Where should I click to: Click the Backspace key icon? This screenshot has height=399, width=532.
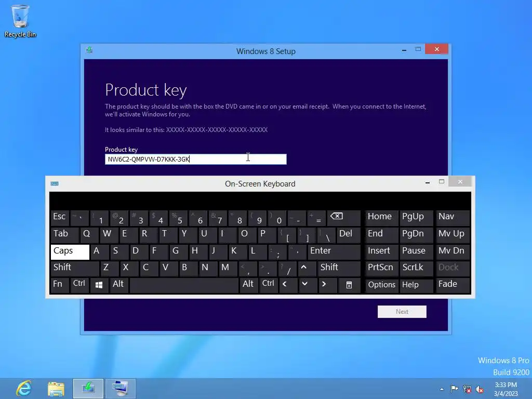[343, 218]
